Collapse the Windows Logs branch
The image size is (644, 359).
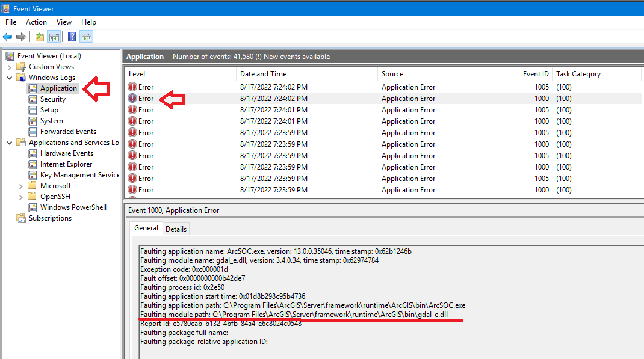click(10, 77)
